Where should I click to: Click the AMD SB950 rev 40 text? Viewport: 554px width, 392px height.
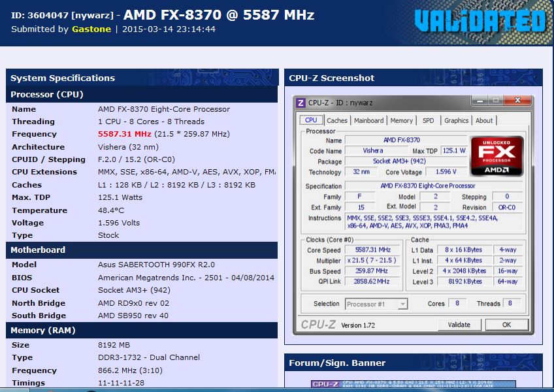tap(133, 316)
